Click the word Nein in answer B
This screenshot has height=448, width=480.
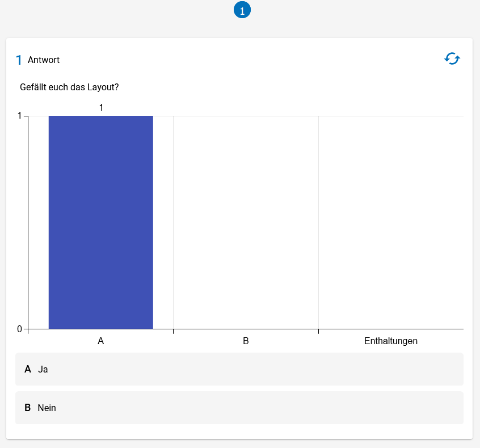[x=47, y=408]
